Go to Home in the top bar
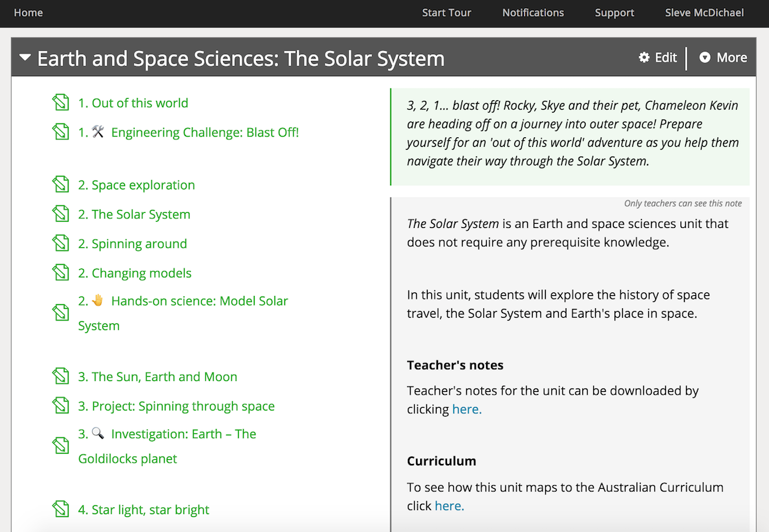769x532 pixels. click(28, 13)
